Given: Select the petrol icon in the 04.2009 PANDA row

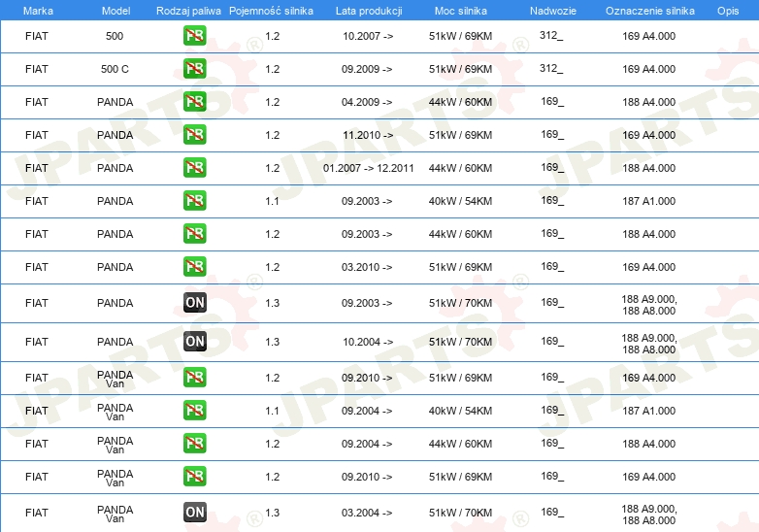Looking at the screenshot, I should (194, 102).
